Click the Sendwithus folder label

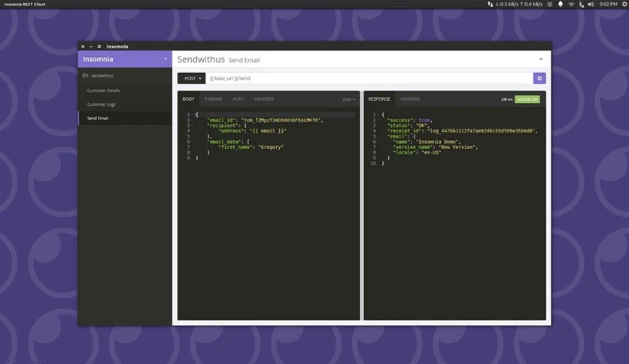(x=102, y=76)
